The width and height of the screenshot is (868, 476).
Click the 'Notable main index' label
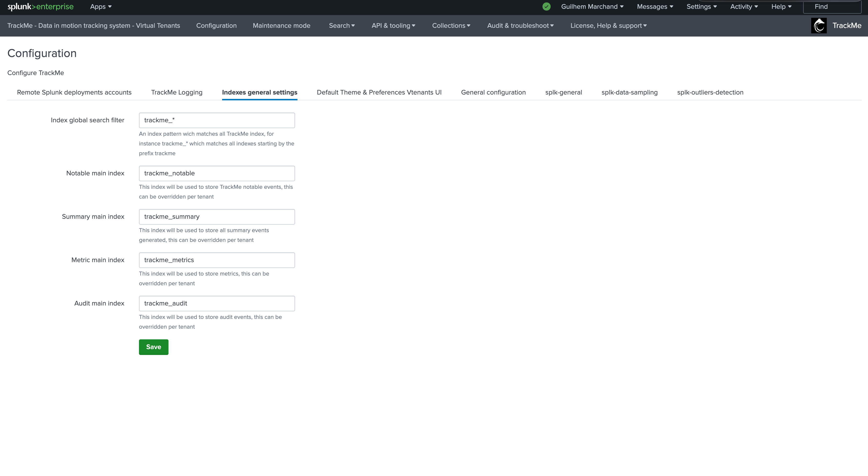[x=95, y=173]
